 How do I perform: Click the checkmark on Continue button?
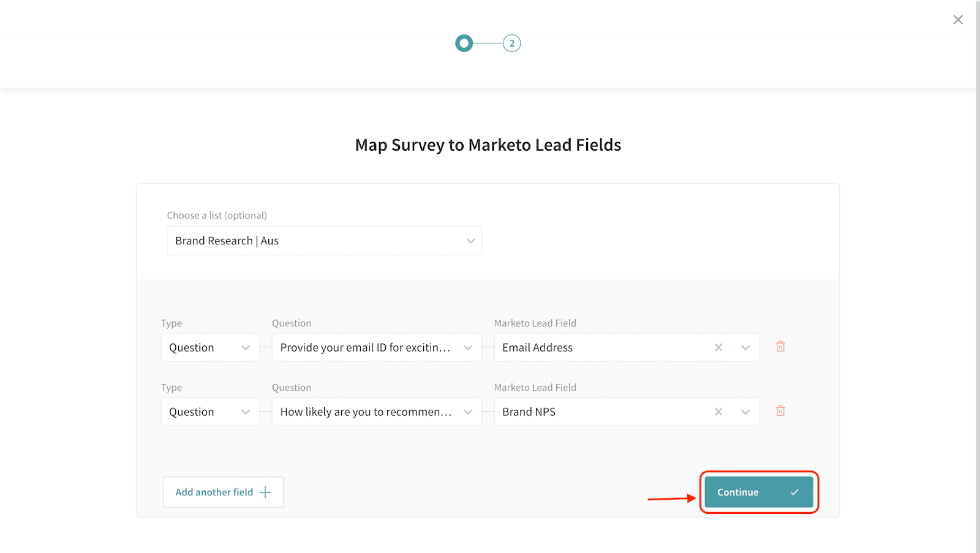click(x=794, y=492)
